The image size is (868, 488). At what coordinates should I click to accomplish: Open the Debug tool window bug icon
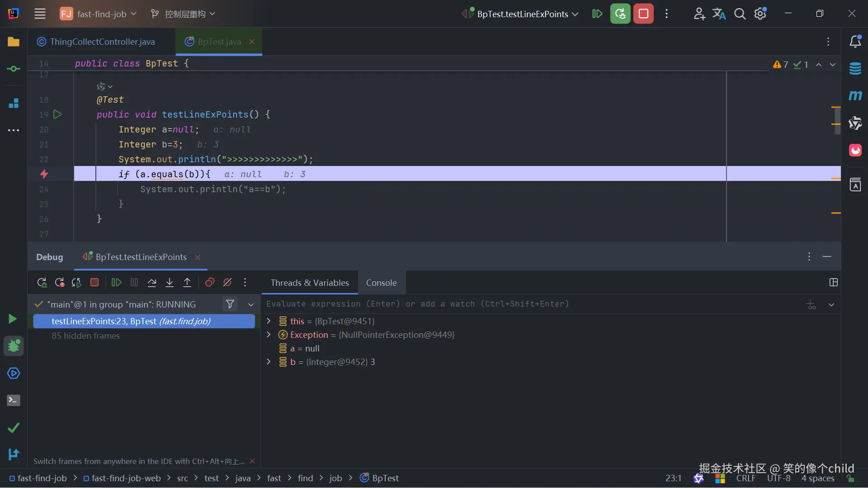(14, 346)
